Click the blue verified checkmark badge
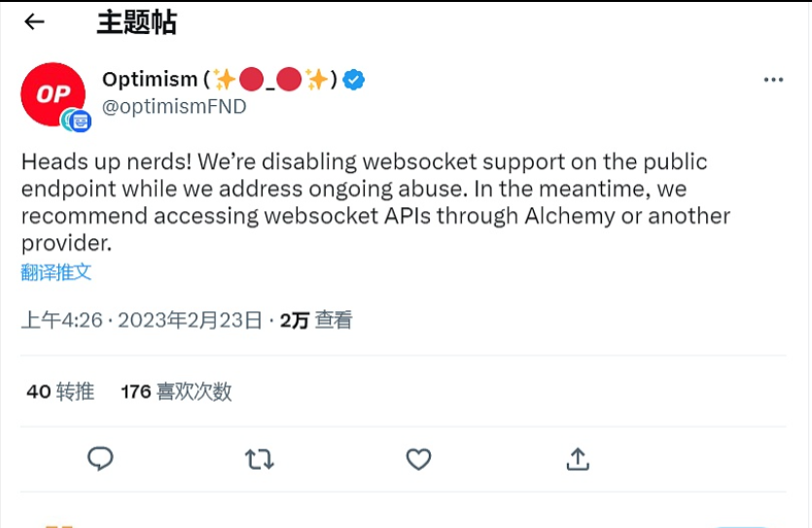The height and width of the screenshot is (528, 812). (x=355, y=80)
